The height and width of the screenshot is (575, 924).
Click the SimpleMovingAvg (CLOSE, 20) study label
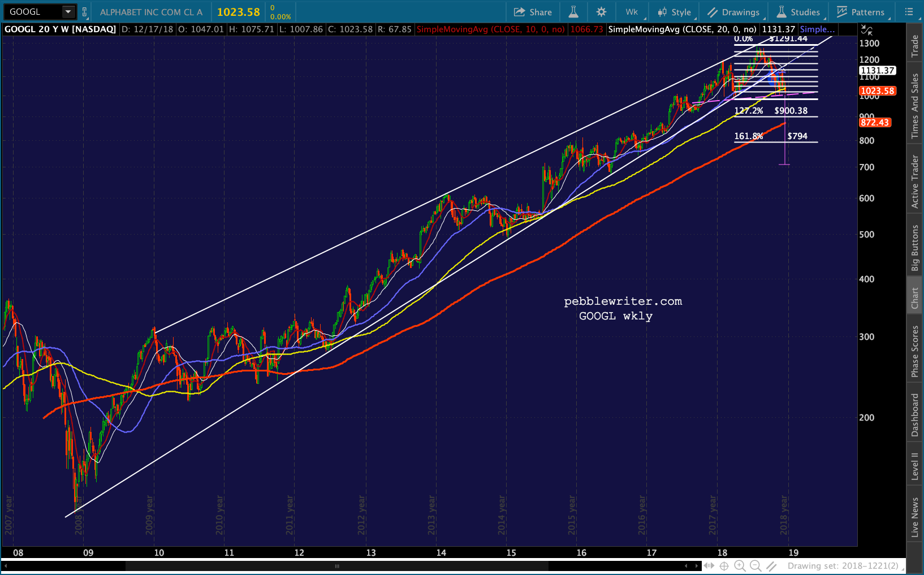[682, 29]
